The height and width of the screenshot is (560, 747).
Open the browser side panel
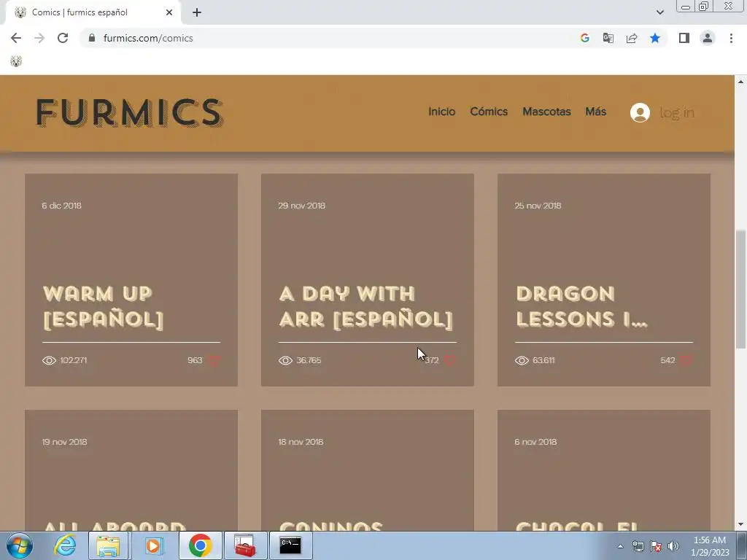684,38
